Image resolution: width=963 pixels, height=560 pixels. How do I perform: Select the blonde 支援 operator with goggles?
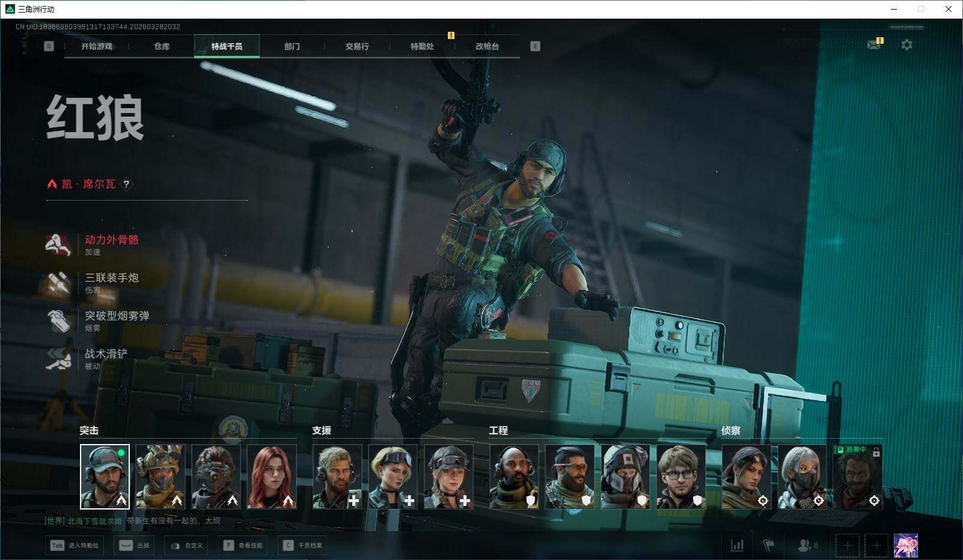[x=393, y=476]
